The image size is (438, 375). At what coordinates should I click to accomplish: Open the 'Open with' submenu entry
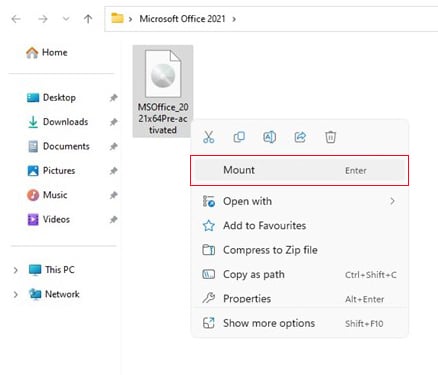click(x=299, y=201)
